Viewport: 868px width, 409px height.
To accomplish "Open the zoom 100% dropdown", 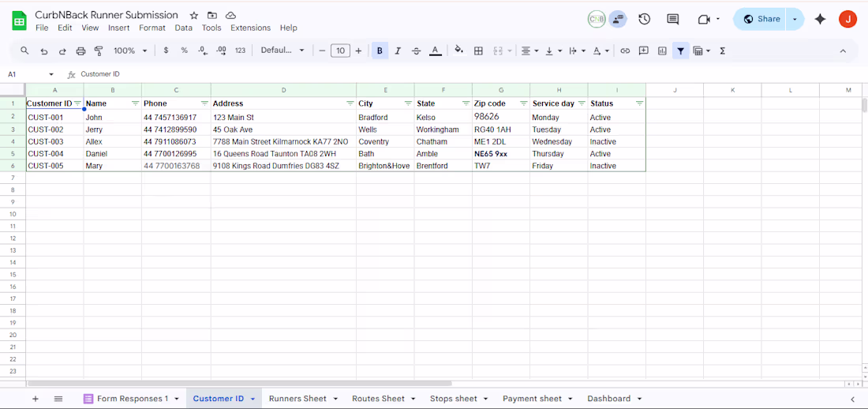I will pos(130,51).
